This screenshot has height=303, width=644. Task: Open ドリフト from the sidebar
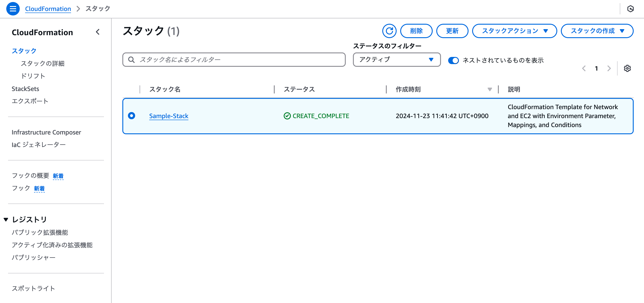tap(33, 76)
